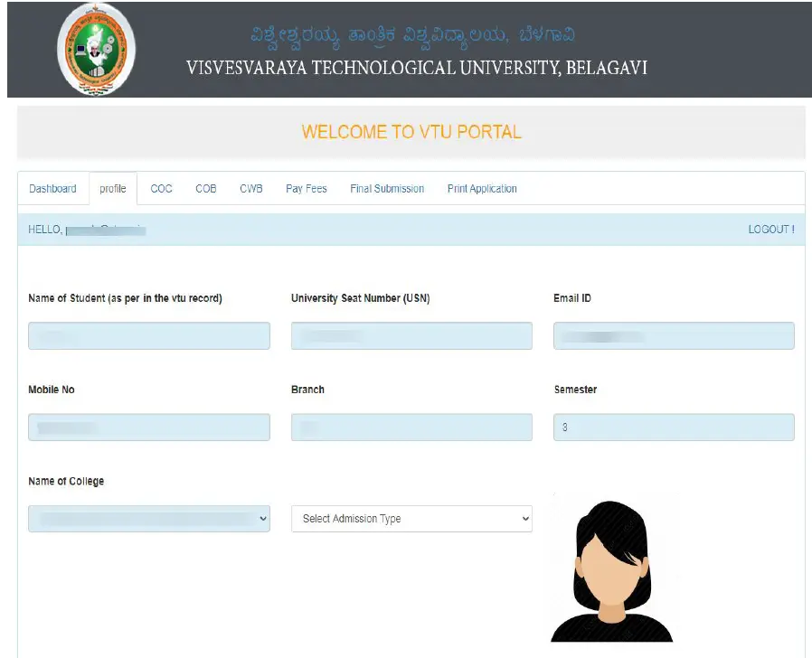The width and height of the screenshot is (812, 658).
Task: Select the profile tab
Action: pyautogui.click(x=113, y=188)
